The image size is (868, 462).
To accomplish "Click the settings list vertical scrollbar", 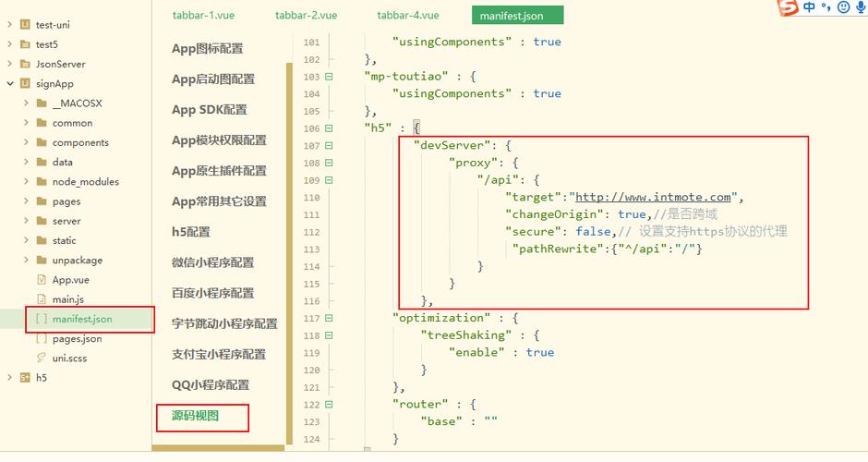I will point(289,253).
